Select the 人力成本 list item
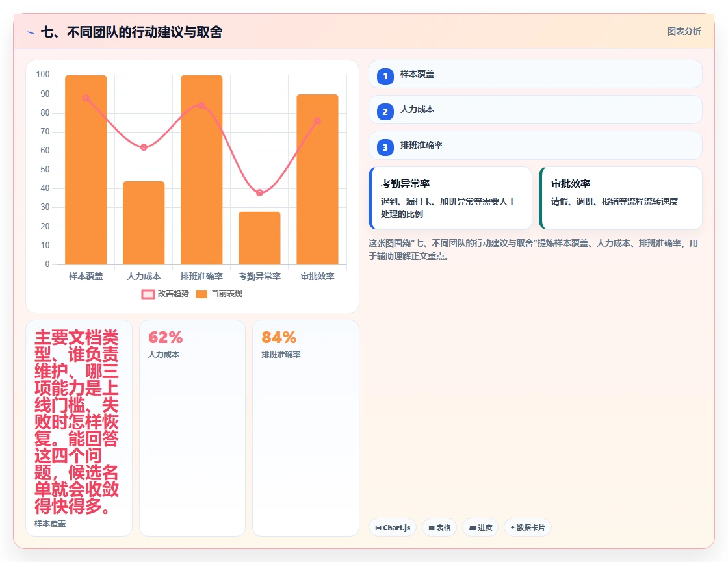Viewport: 728px width, 562px height. (x=535, y=110)
